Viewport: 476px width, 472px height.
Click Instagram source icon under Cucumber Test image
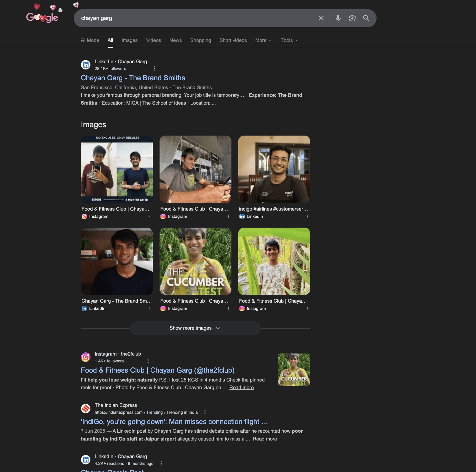coord(163,309)
